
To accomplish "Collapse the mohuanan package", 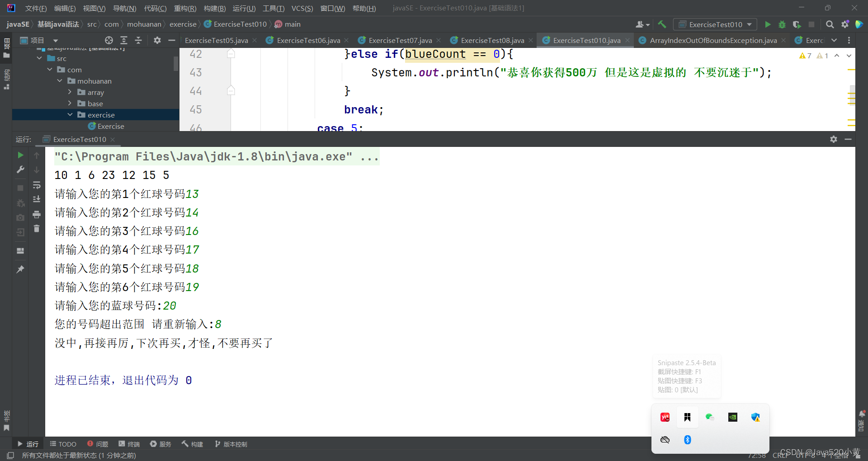I will point(60,81).
